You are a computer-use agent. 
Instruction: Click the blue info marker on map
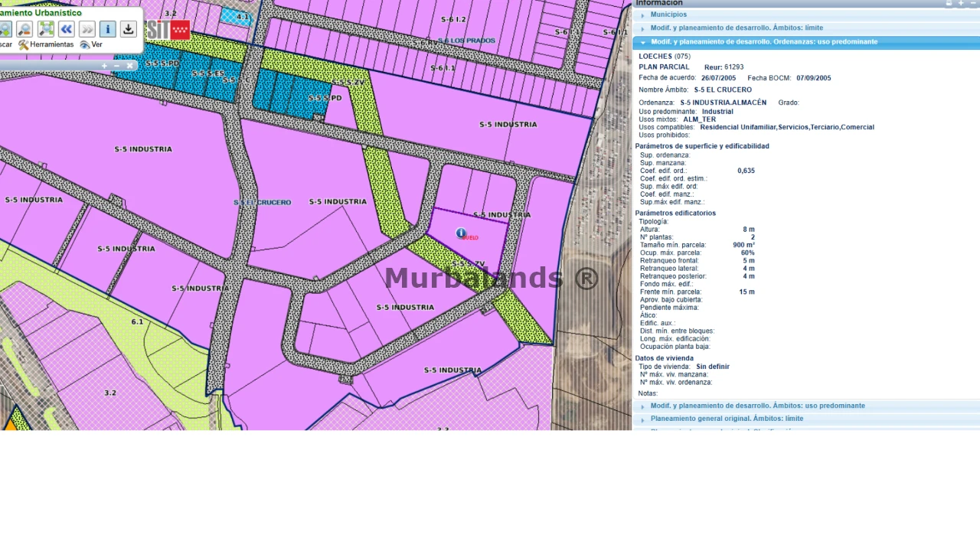tap(461, 233)
